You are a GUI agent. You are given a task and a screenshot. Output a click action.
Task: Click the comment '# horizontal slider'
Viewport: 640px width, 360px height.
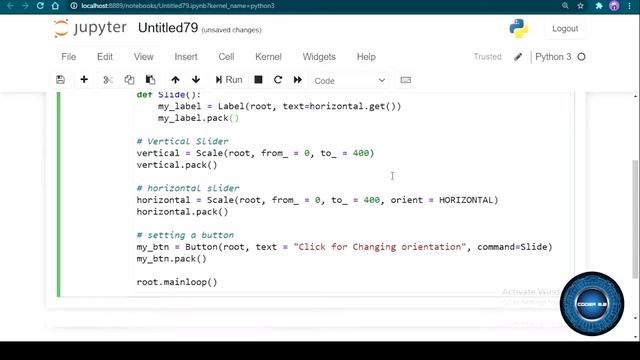point(188,188)
